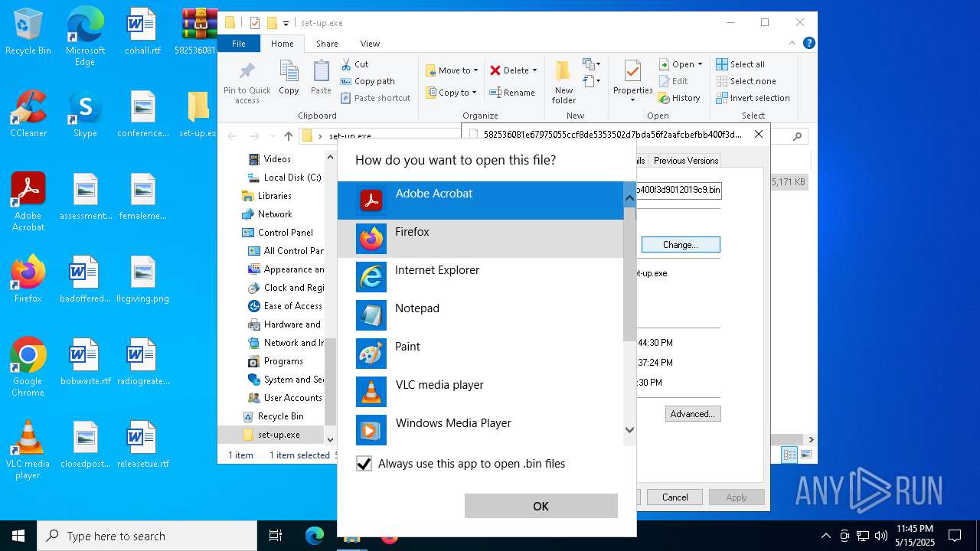This screenshot has height=551, width=980.
Task: Go up one folder level arrow
Action: click(288, 136)
